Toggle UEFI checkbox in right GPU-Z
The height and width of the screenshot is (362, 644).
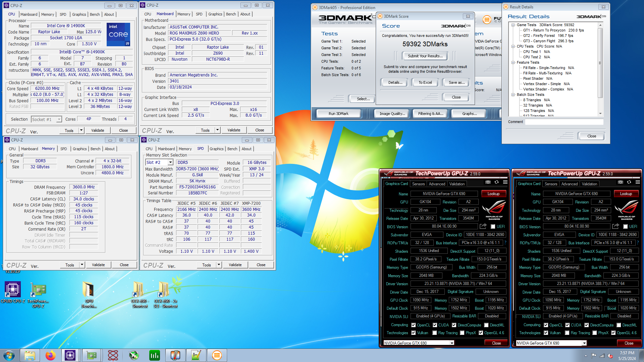tap(625, 227)
